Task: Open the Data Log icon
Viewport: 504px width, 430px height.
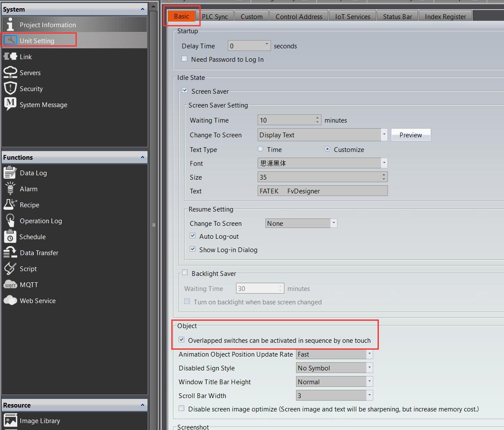Action: (10, 173)
